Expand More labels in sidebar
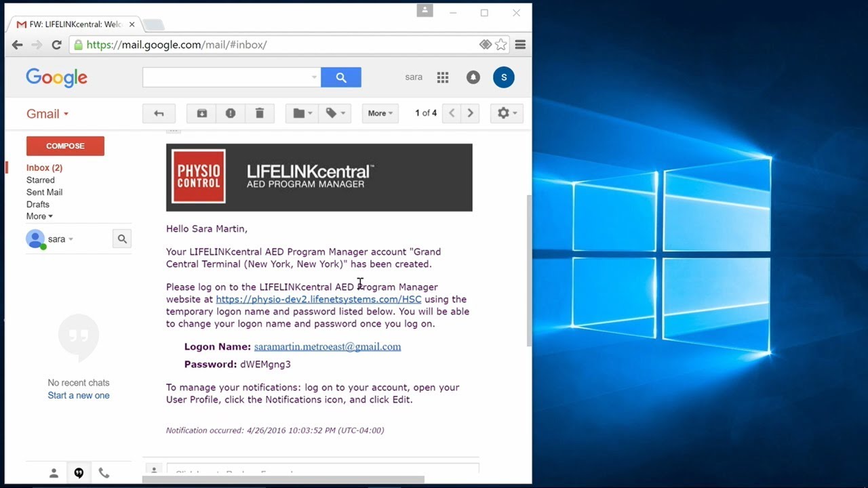868x488 pixels. pyautogui.click(x=39, y=216)
